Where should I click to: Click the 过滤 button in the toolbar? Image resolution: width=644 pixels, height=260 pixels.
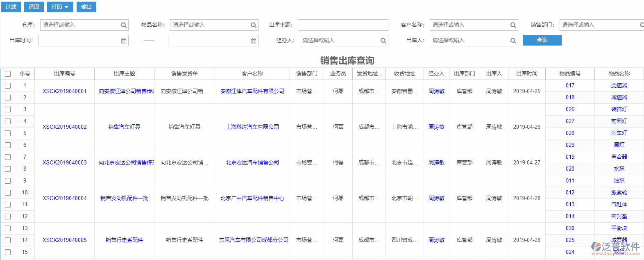pos(11,7)
